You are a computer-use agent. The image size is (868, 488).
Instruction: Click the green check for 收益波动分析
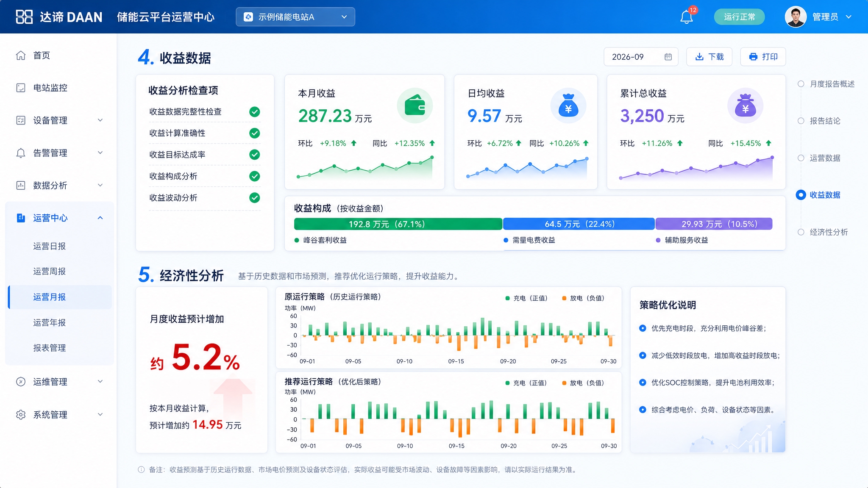click(254, 198)
